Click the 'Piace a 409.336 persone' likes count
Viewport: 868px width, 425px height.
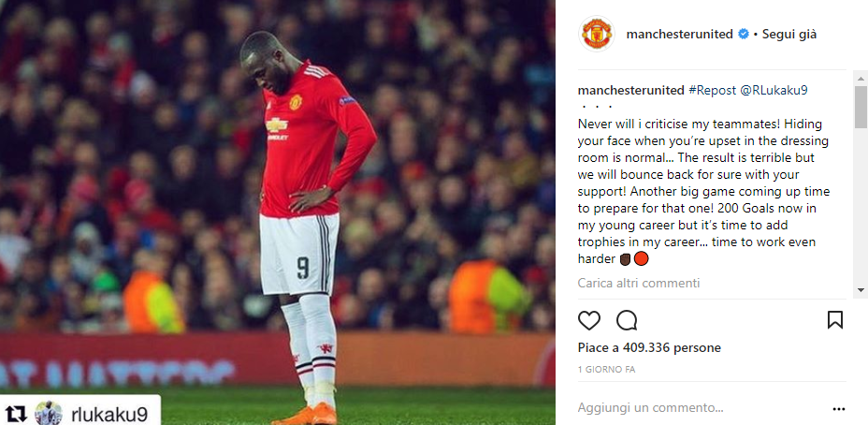point(649,348)
